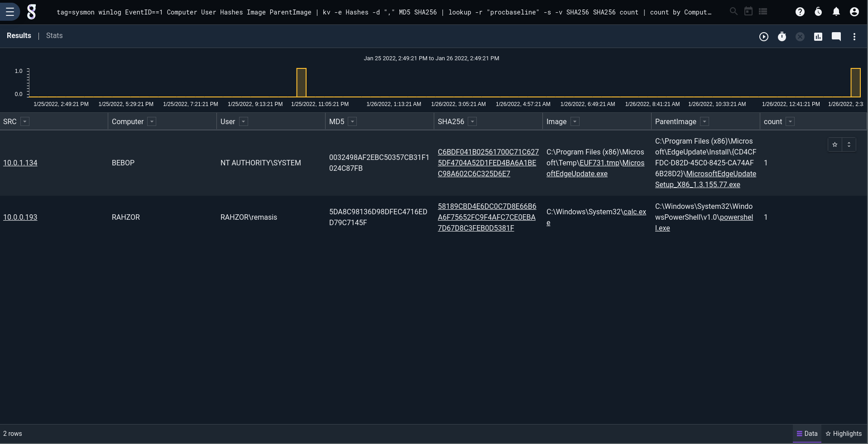The width and height of the screenshot is (868, 444).
Task: Open count column filter dropdown
Action: [790, 121]
